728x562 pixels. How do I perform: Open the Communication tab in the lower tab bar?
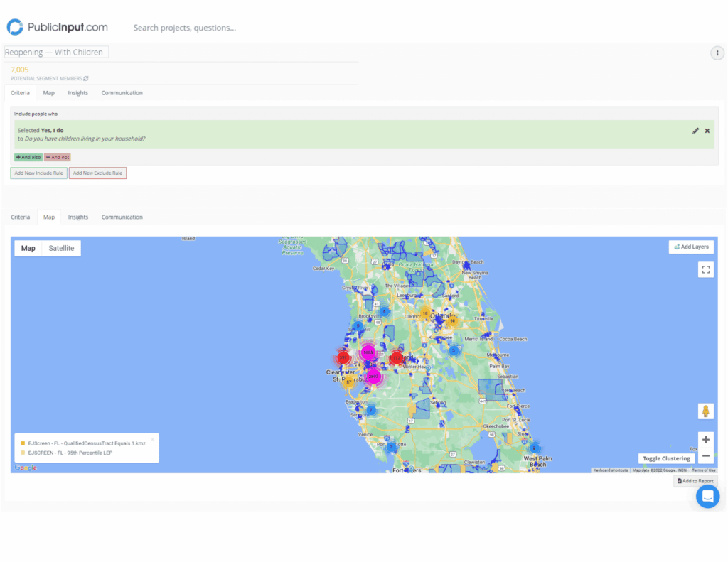click(x=122, y=217)
